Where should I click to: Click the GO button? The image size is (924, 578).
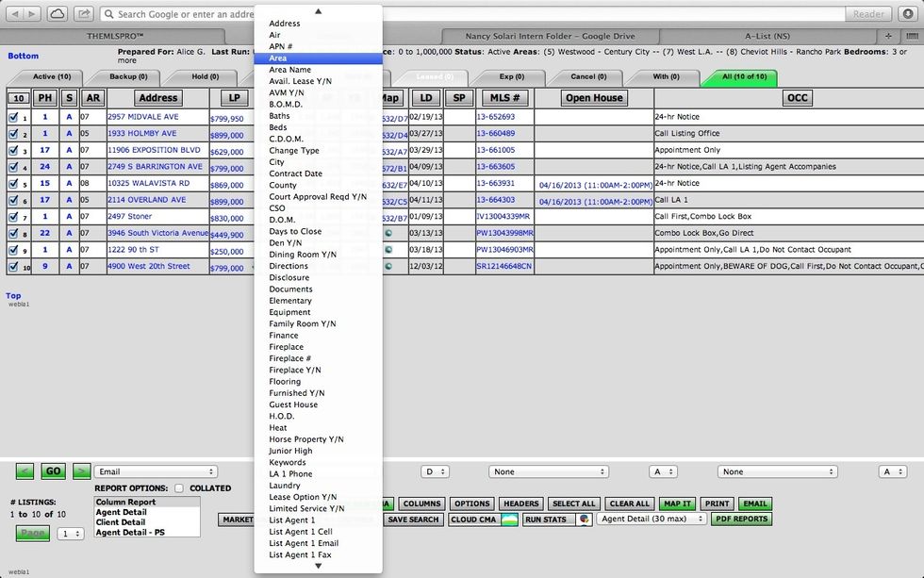point(53,471)
